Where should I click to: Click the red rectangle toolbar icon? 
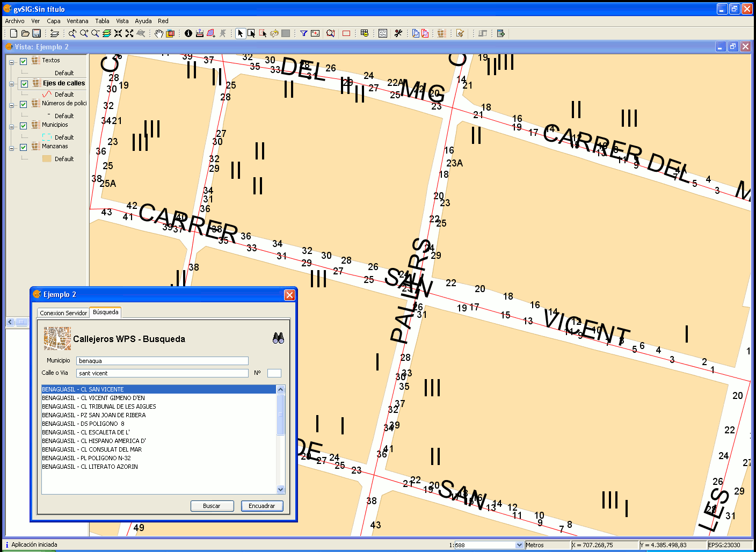coord(346,33)
